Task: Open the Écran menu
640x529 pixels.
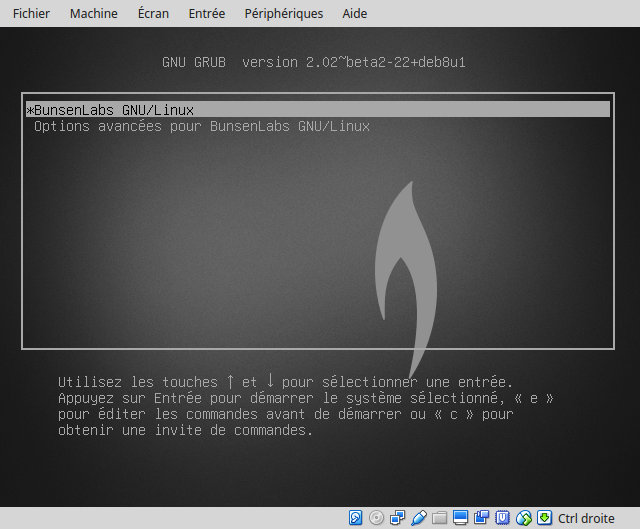Action: click(x=153, y=13)
